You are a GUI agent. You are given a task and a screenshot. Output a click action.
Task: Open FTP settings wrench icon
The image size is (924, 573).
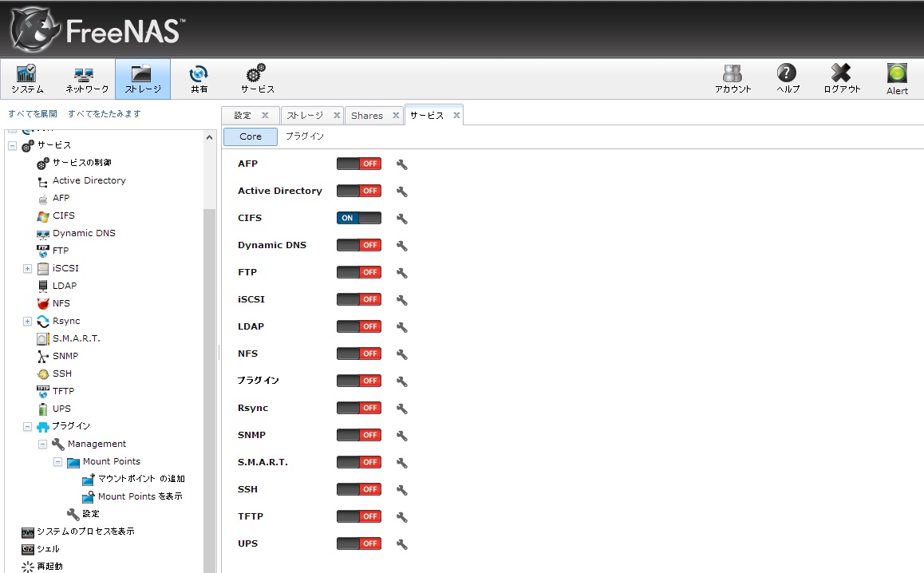pyautogui.click(x=402, y=273)
